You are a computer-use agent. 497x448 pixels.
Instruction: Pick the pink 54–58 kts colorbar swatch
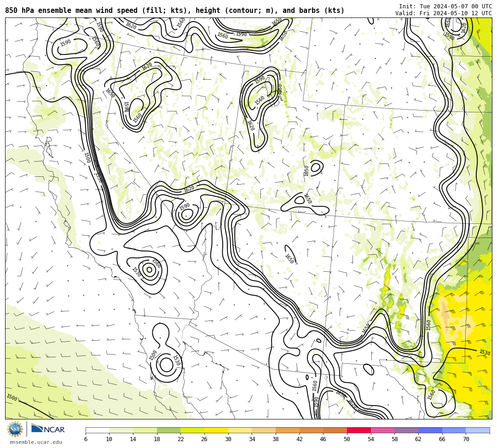point(382,430)
